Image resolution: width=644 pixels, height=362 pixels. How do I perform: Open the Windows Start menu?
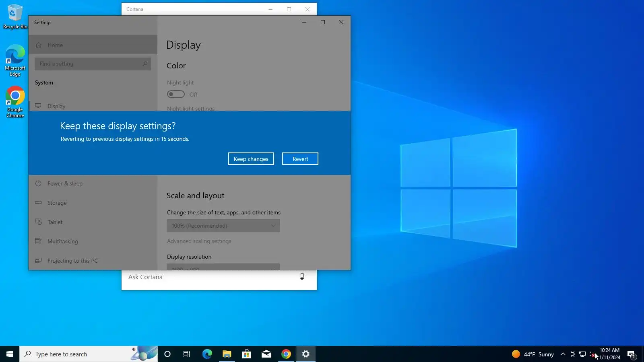point(10,354)
